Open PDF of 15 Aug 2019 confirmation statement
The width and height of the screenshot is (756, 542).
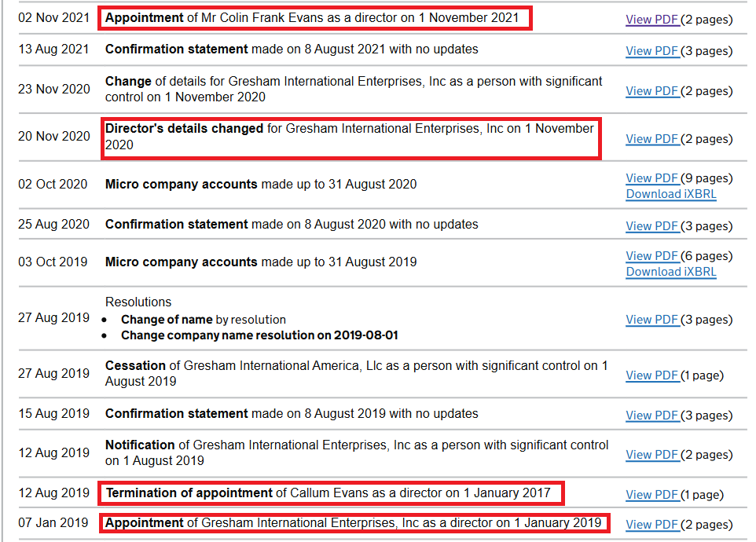[652, 416]
